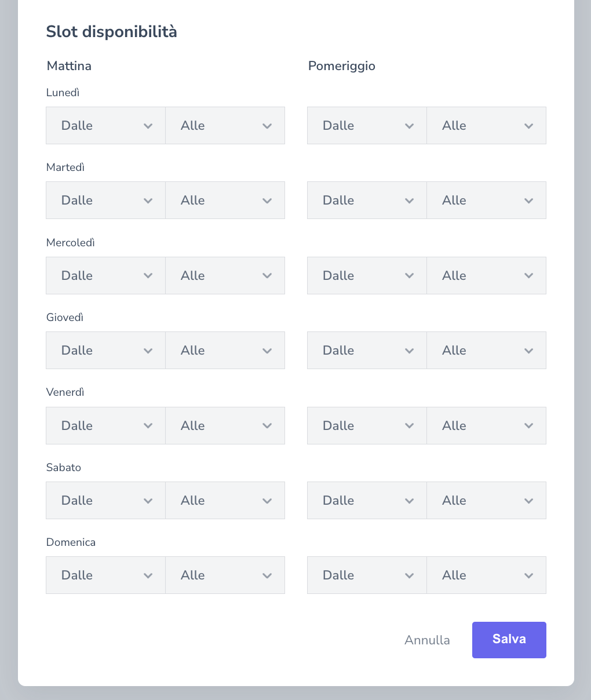Image resolution: width=591 pixels, height=700 pixels.
Task: Expand Domenica morning Alle dropdown
Action: tap(225, 575)
